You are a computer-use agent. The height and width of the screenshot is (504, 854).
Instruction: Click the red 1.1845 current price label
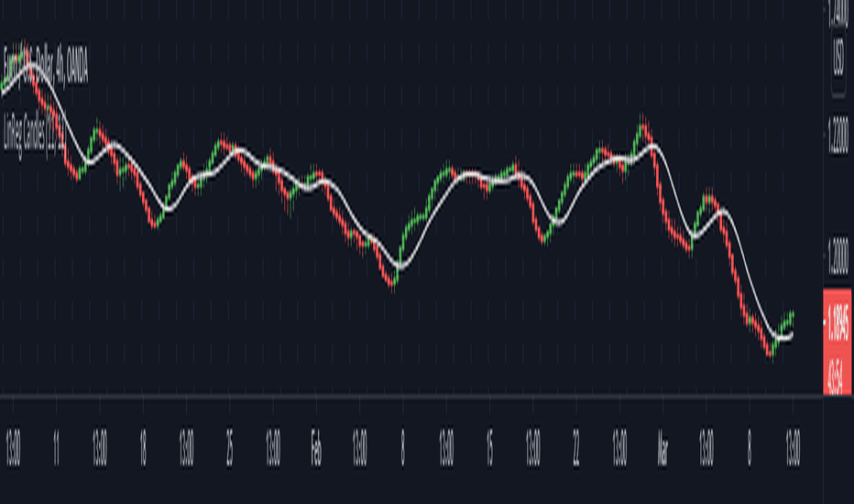(x=838, y=323)
